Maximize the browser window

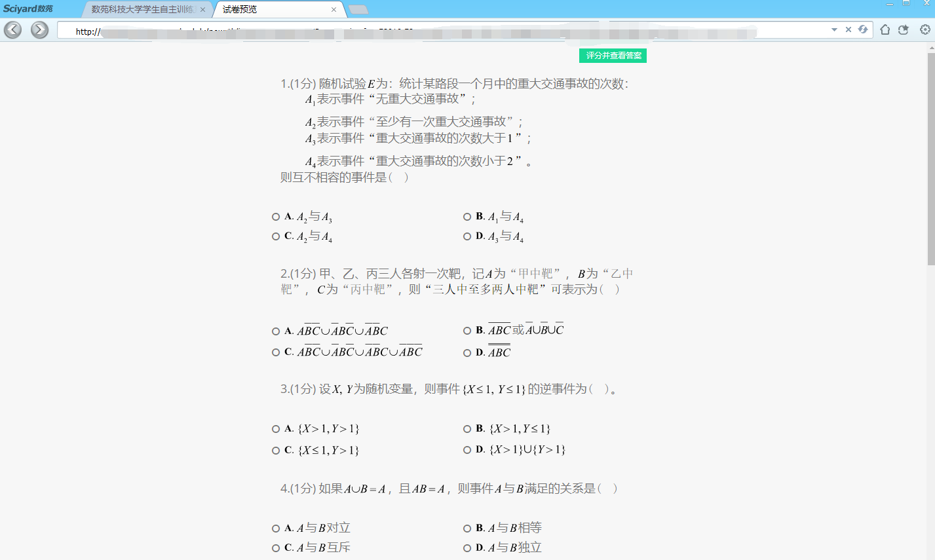(x=906, y=3)
